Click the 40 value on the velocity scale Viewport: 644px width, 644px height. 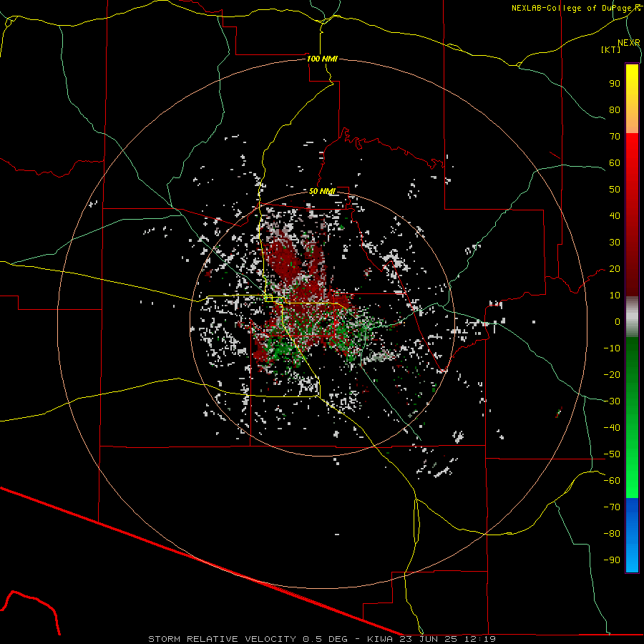tap(615, 215)
